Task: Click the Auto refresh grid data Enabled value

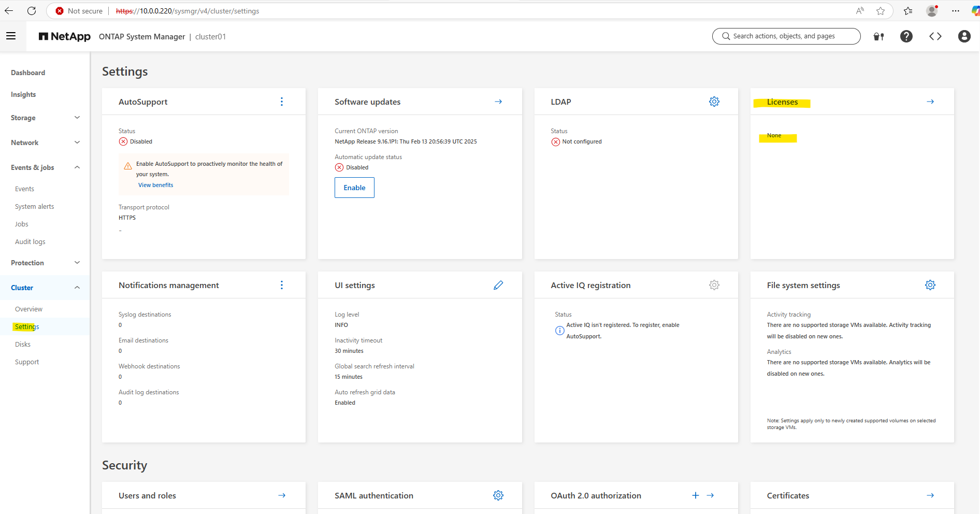Action: tap(345, 403)
